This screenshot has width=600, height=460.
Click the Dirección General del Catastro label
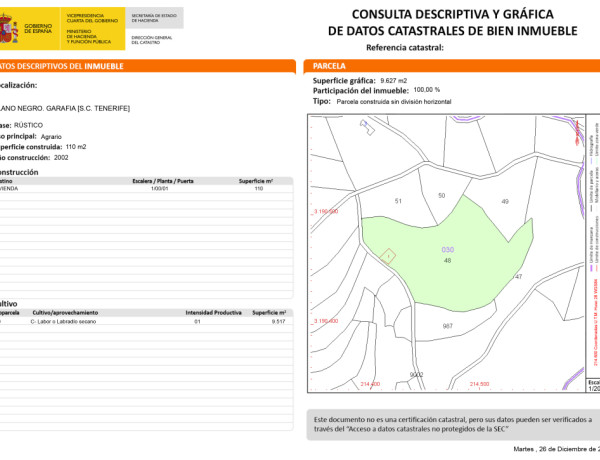[x=150, y=38]
